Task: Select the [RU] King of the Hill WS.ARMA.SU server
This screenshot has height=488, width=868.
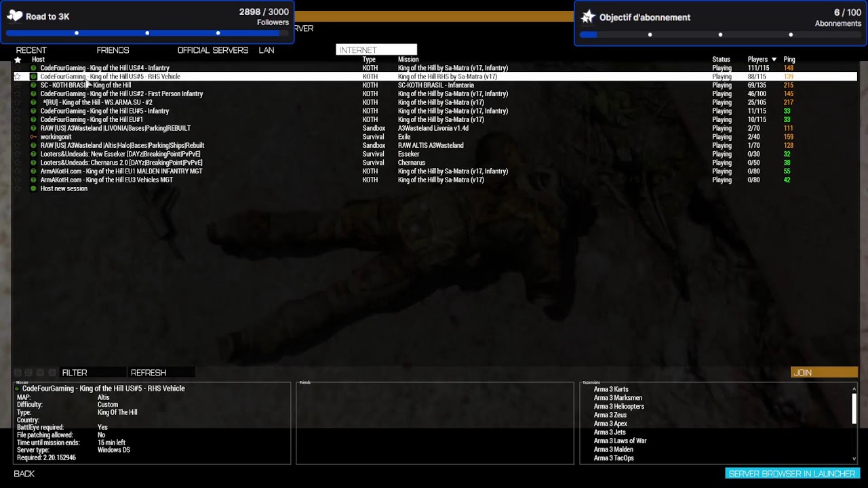Action: tap(434, 102)
